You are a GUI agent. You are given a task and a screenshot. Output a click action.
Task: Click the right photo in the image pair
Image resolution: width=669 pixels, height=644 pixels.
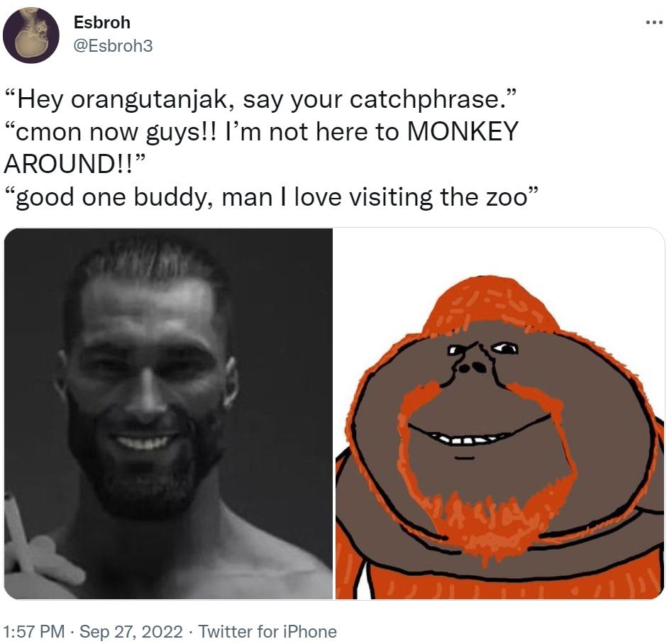coord(500,411)
